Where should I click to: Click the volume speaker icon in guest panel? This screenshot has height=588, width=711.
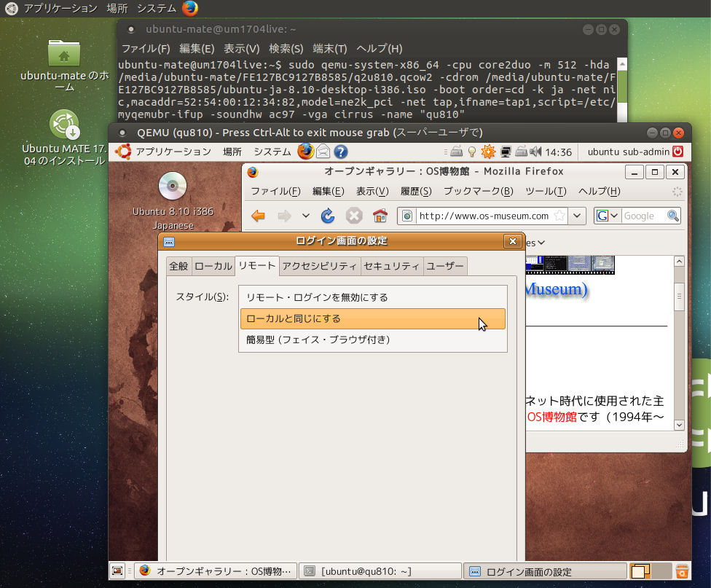(536, 152)
